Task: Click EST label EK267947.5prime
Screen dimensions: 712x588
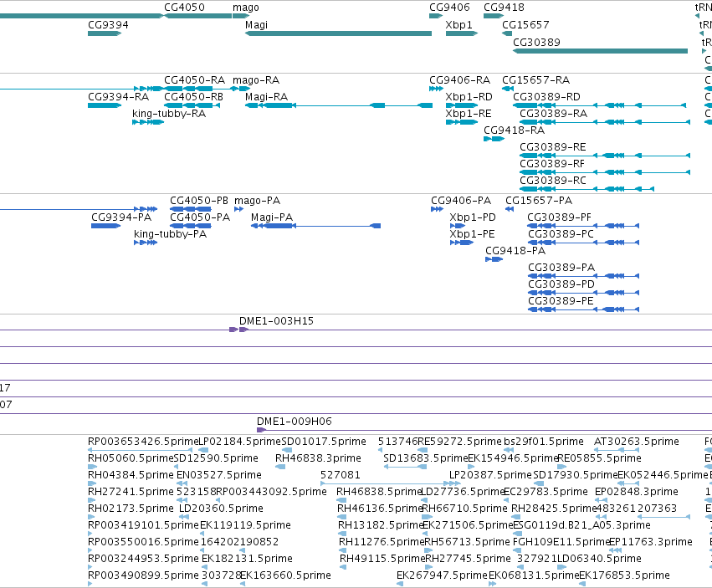Action: (442, 575)
